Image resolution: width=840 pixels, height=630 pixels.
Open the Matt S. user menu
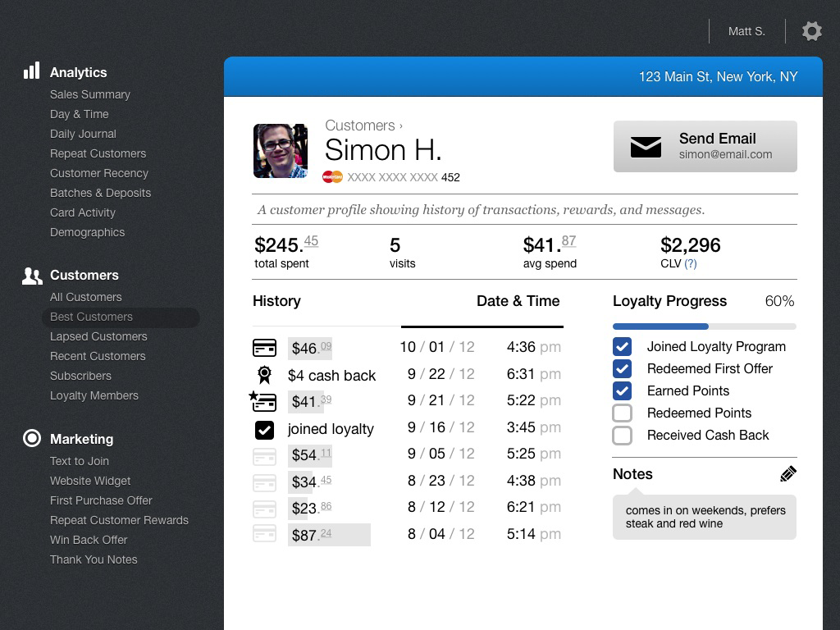click(746, 32)
